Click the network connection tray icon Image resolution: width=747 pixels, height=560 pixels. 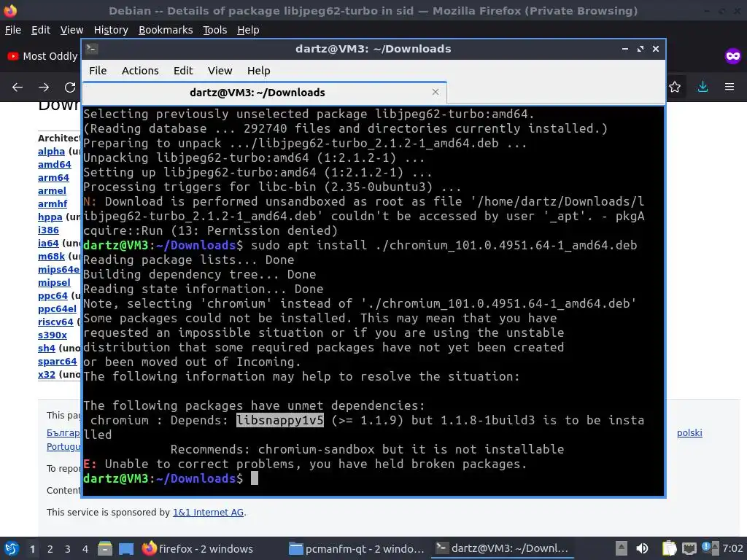click(689, 548)
